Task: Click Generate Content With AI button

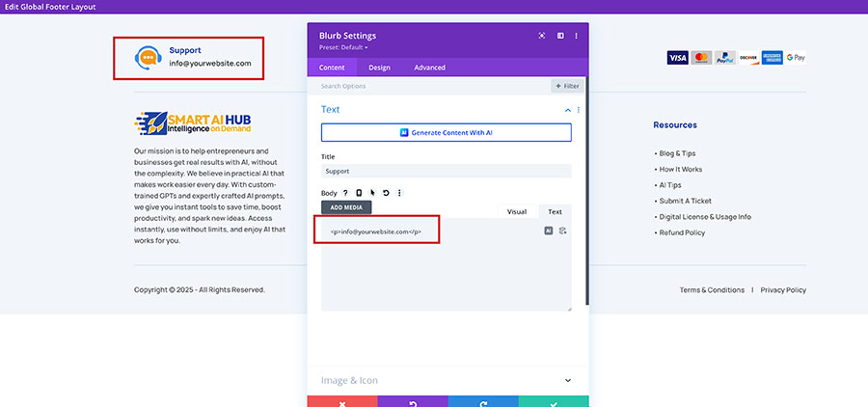Action: click(x=446, y=132)
